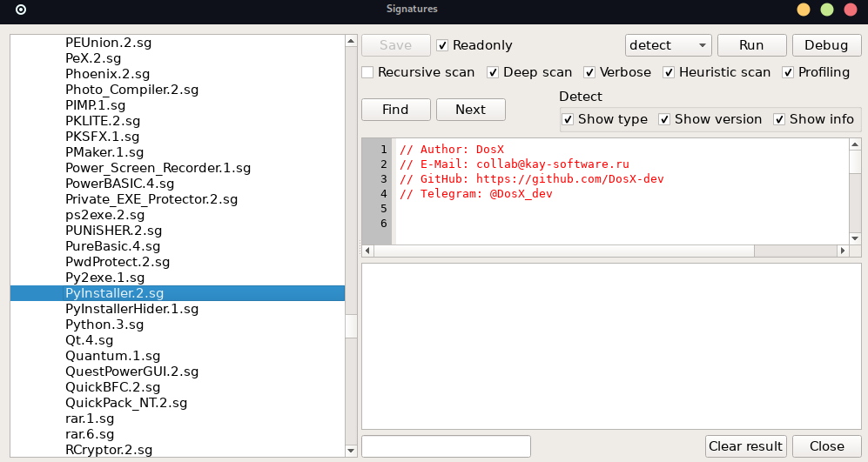Image resolution: width=868 pixels, height=462 pixels.
Task: Click the Clear result button
Action: click(745, 446)
